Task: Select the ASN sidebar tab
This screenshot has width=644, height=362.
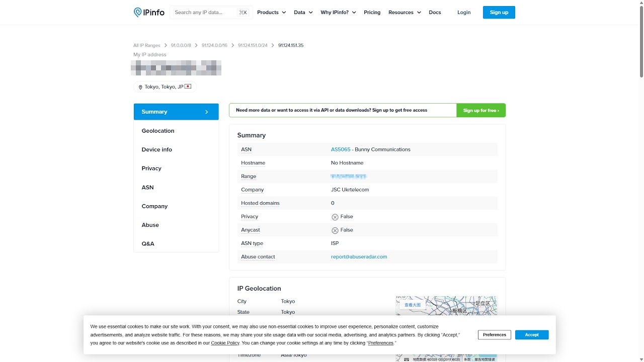Action: tap(176, 187)
